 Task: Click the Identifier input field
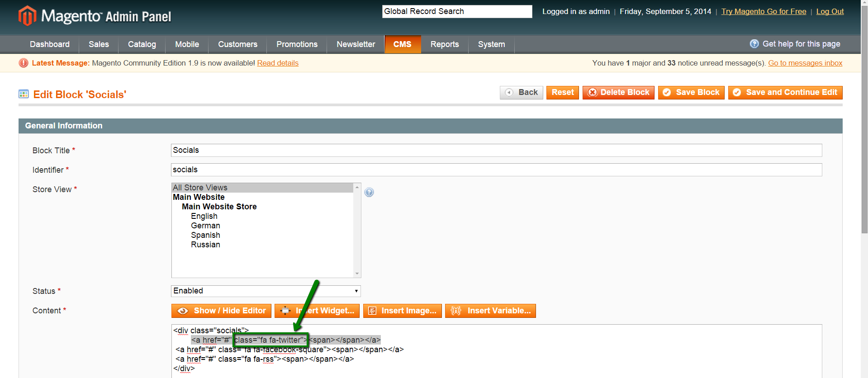coord(496,170)
